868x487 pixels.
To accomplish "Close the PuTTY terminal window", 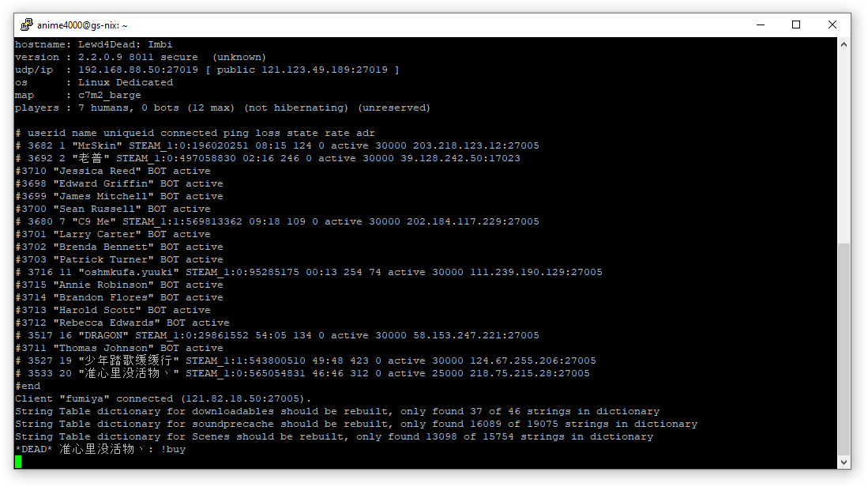I will tap(832, 25).
